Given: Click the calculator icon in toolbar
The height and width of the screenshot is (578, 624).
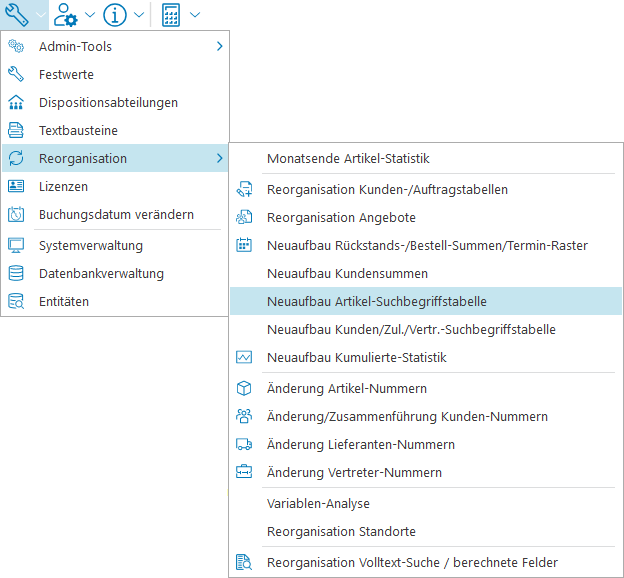Looking at the screenshot, I should pos(171,14).
